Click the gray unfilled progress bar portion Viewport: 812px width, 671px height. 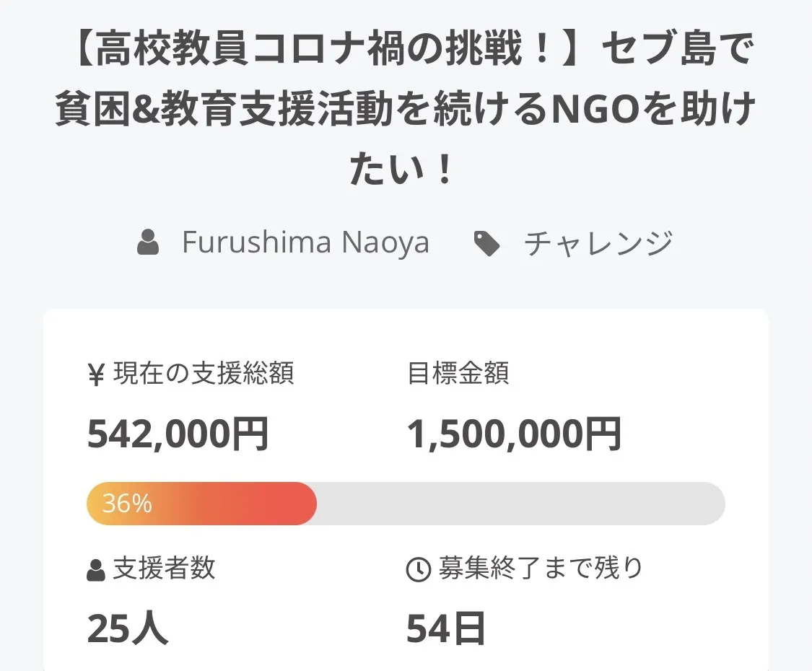pos(520,503)
